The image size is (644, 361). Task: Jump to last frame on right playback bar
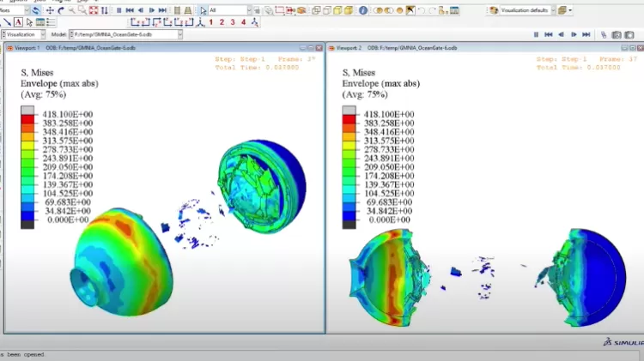pos(586,35)
